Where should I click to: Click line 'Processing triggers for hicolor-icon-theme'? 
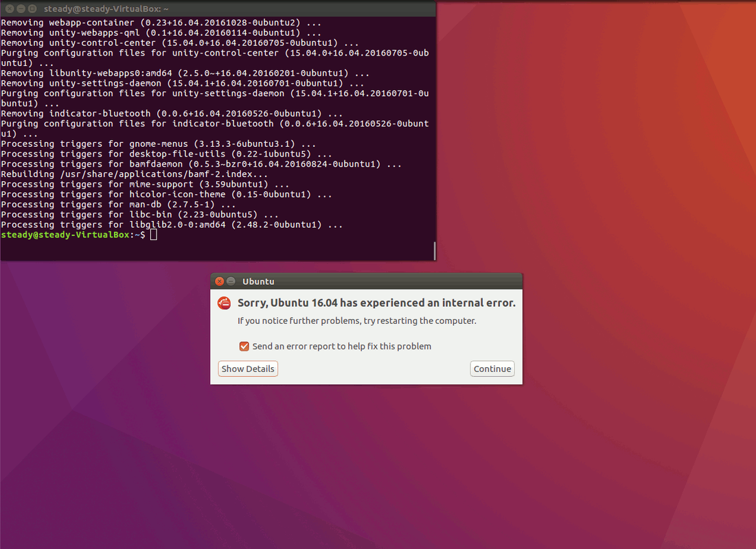tap(166, 195)
